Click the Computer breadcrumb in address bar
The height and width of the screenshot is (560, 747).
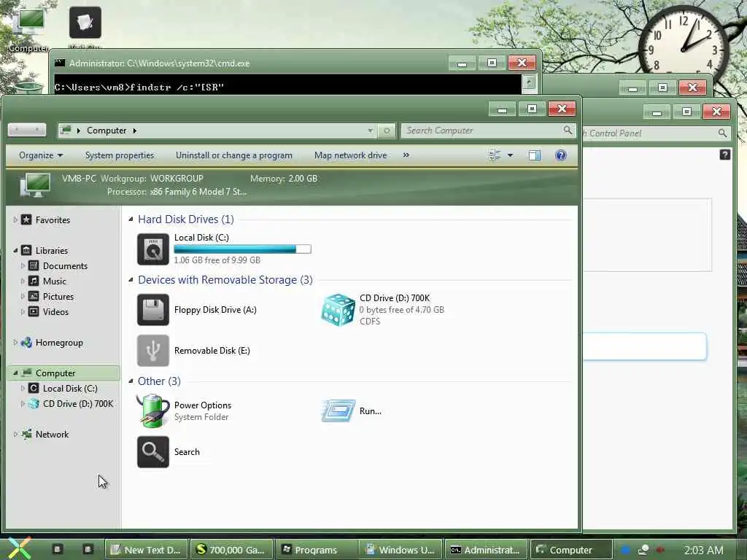(107, 131)
